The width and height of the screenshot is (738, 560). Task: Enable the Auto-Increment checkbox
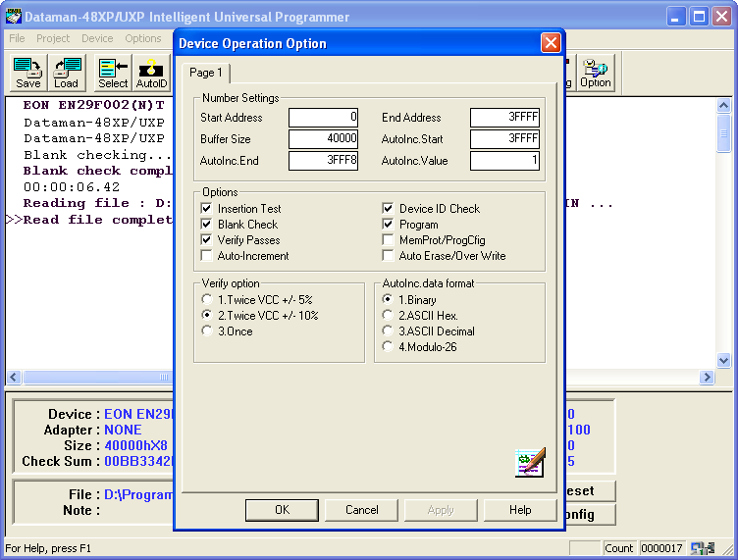click(206, 256)
